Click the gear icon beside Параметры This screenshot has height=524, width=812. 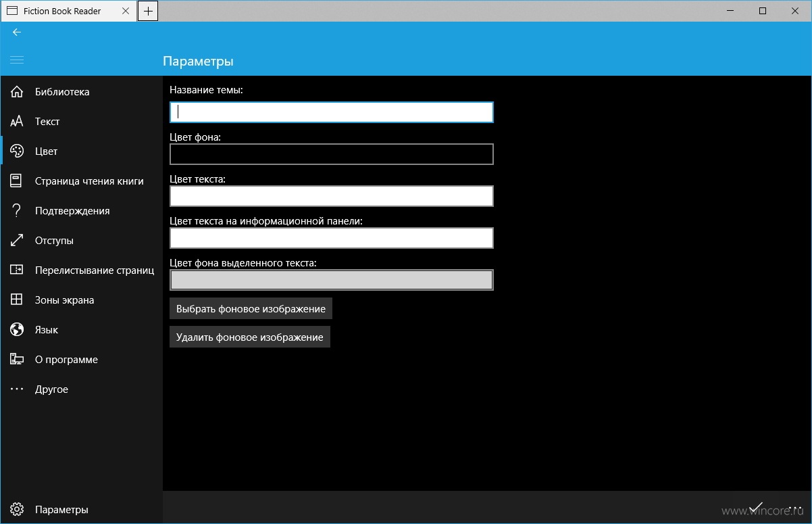click(x=17, y=510)
